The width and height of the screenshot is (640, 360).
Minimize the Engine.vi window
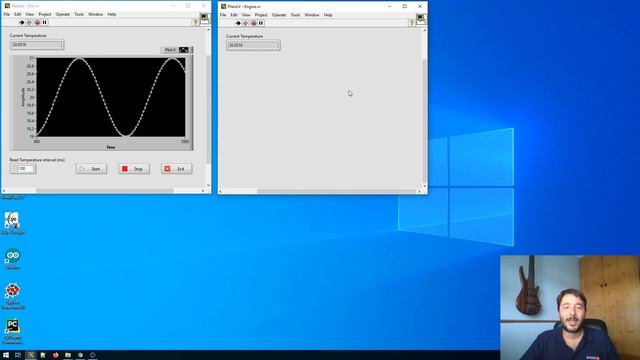389,7
